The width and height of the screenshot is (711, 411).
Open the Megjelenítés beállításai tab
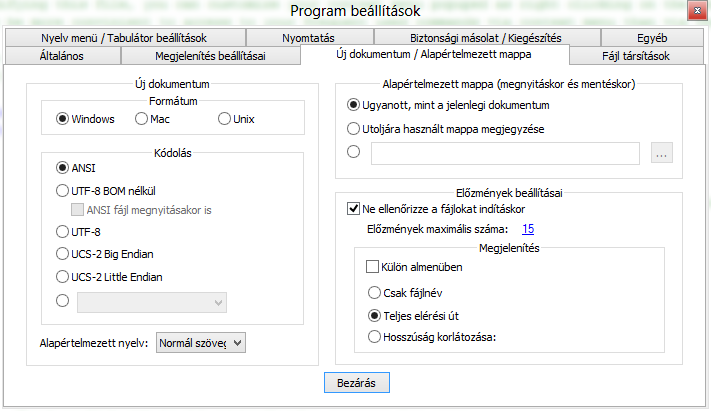click(x=209, y=56)
